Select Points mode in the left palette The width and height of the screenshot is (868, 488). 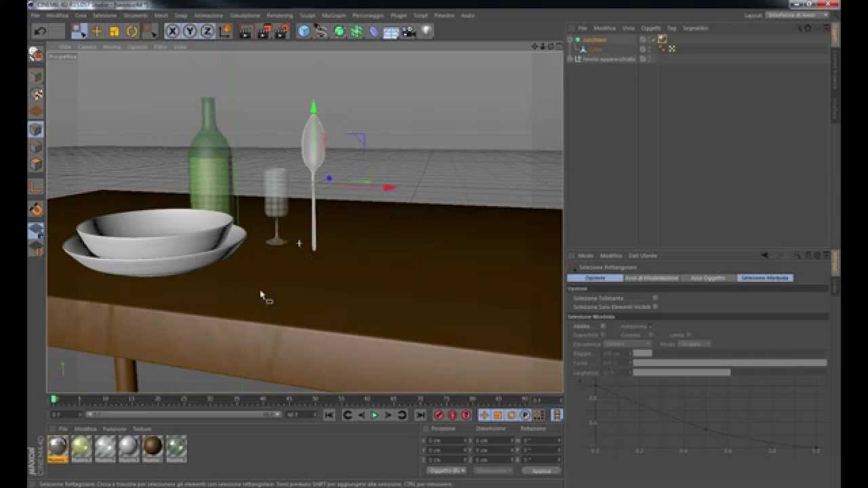pos(36,129)
